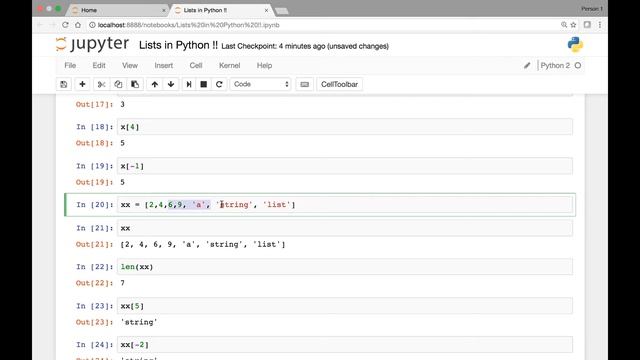Click inside cell In [19] containing x[-1]
This screenshot has height=360, width=640.
click(344, 166)
